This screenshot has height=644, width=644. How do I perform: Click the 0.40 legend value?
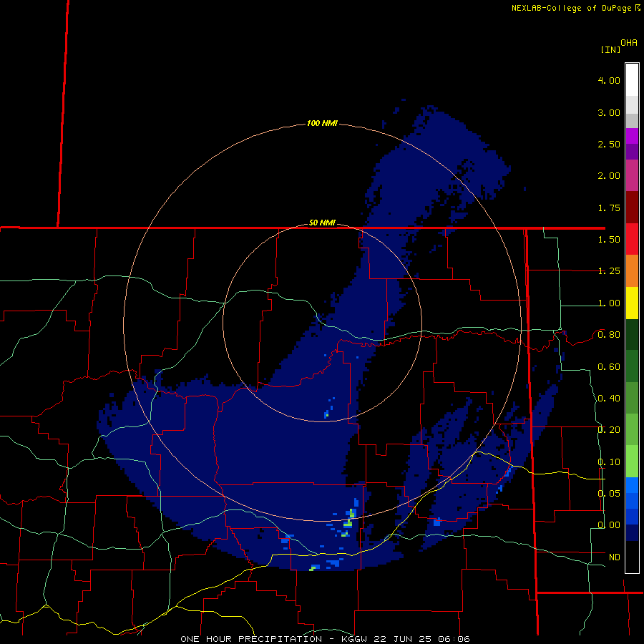(609, 399)
